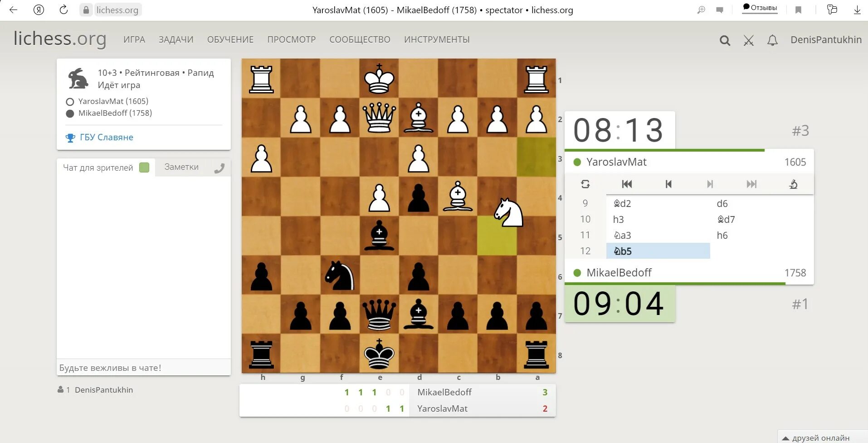This screenshot has width=868, height=443.
Task: Step back one move
Action: tap(668, 184)
